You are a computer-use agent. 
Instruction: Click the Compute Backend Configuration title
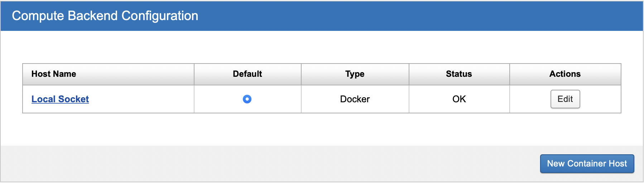pyautogui.click(x=105, y=16)
